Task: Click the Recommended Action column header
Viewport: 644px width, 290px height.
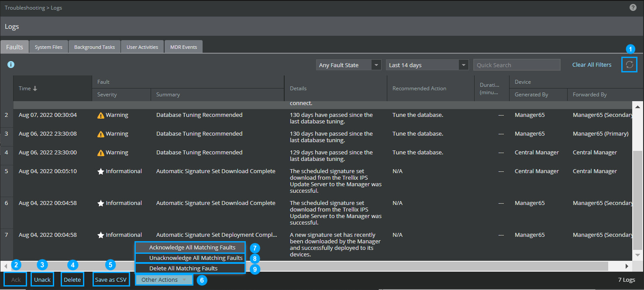Action: pos(430,88)
